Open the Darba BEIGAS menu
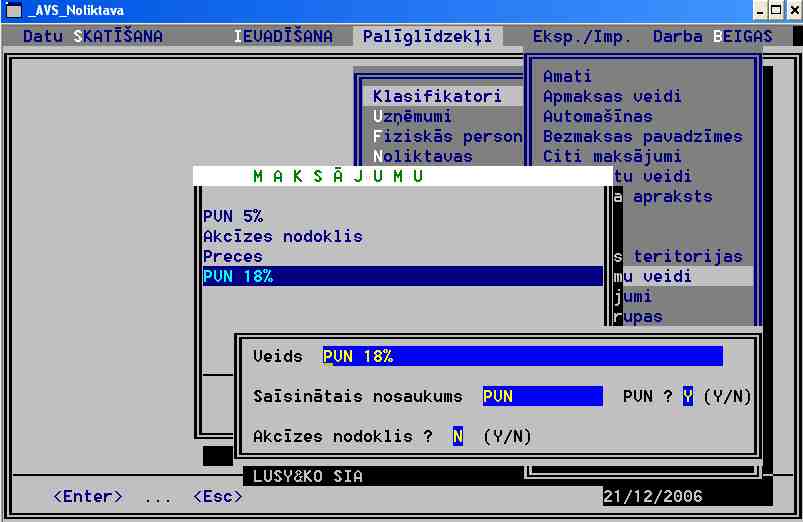Image resolution: width=803 pixels, height=522 pixels. (712, 36)
